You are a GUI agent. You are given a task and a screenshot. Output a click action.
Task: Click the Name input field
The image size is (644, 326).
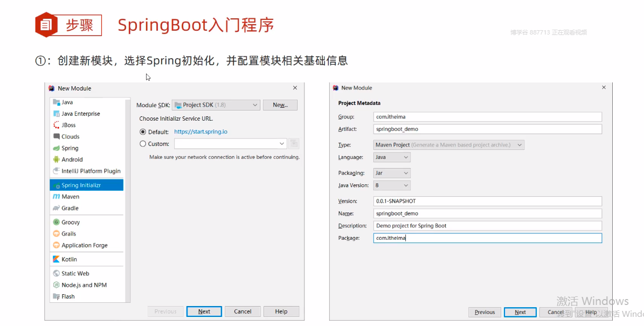(x=488, y=213)
